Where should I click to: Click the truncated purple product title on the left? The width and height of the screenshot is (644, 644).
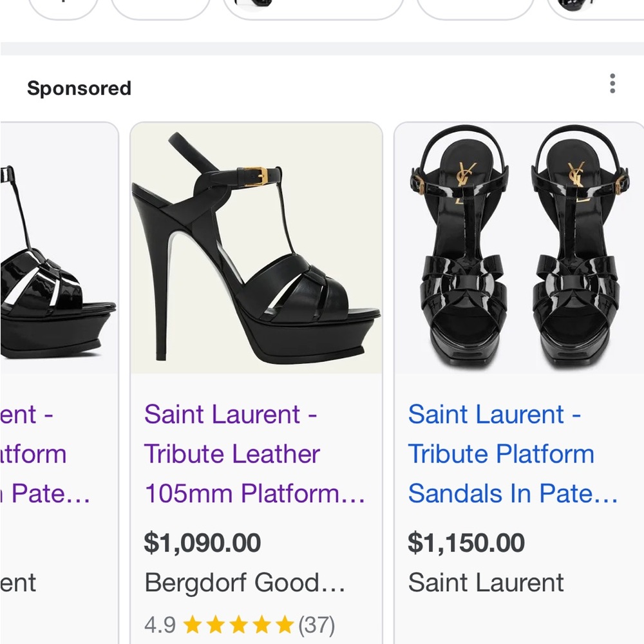point(45,453)
